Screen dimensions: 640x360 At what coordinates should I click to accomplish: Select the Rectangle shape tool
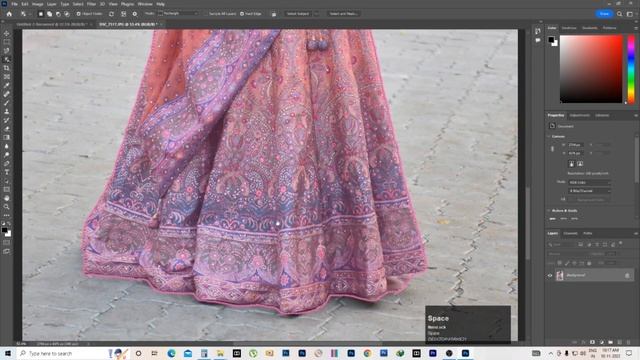click(x=7, y=190)
